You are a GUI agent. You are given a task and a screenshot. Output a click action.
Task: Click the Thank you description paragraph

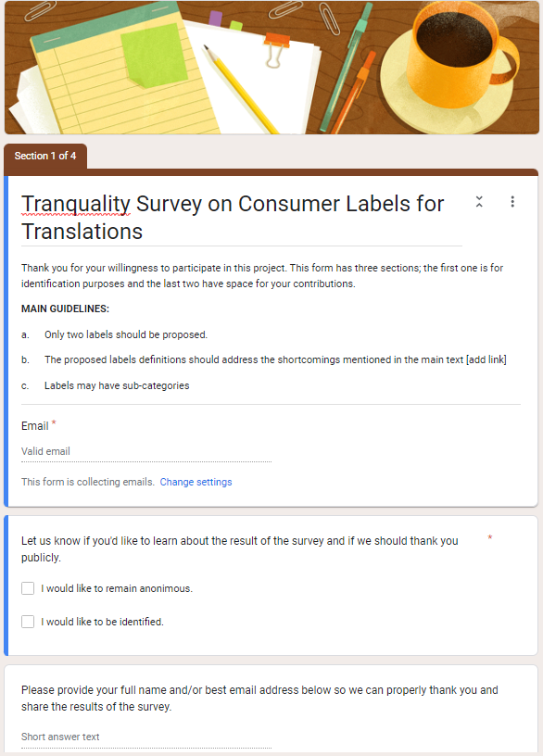[x=262, y=276]
